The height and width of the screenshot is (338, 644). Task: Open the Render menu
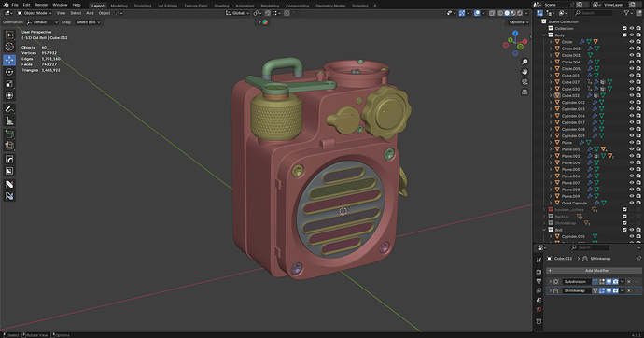pyautogui.click(x=41, y=5)
